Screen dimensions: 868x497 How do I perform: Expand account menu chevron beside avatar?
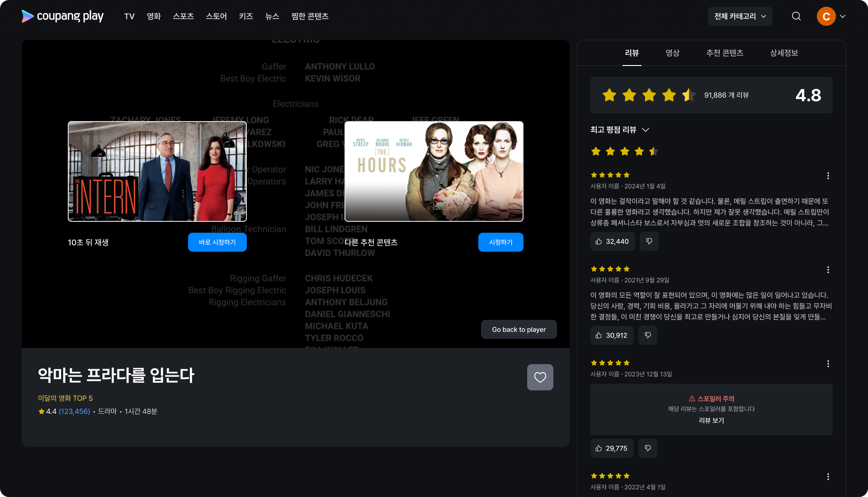click(843, 16)
